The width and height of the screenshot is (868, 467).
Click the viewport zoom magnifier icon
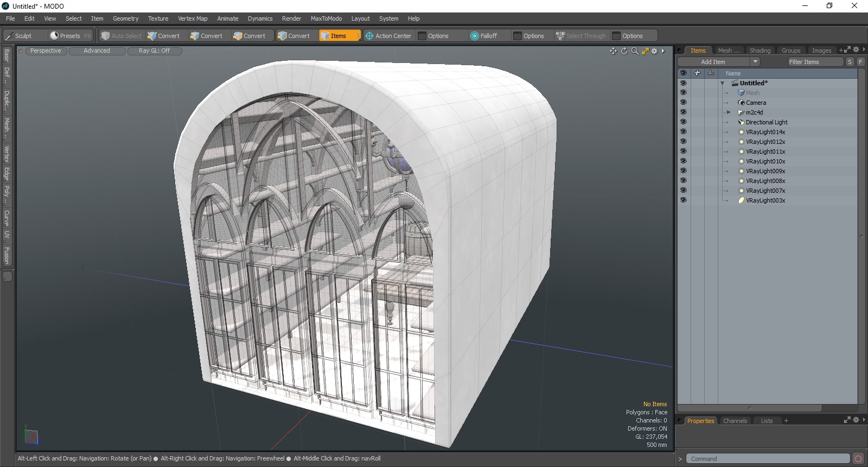coord(635,51)
